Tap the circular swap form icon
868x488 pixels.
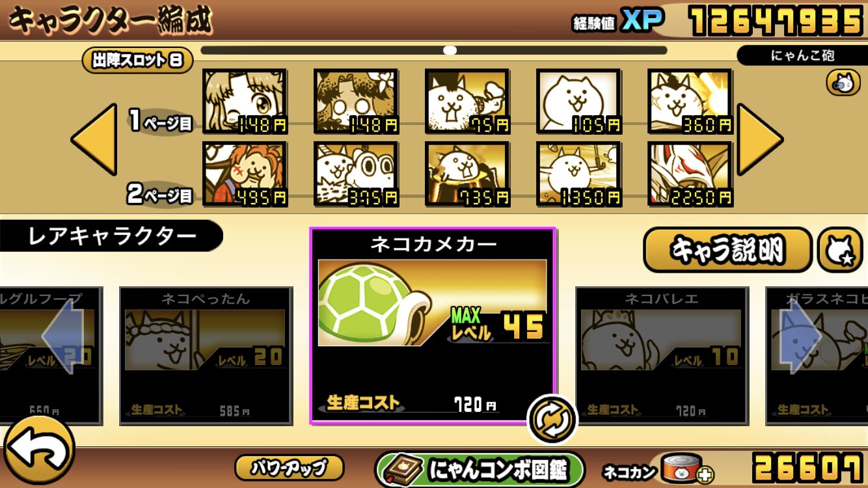point(552,419)
